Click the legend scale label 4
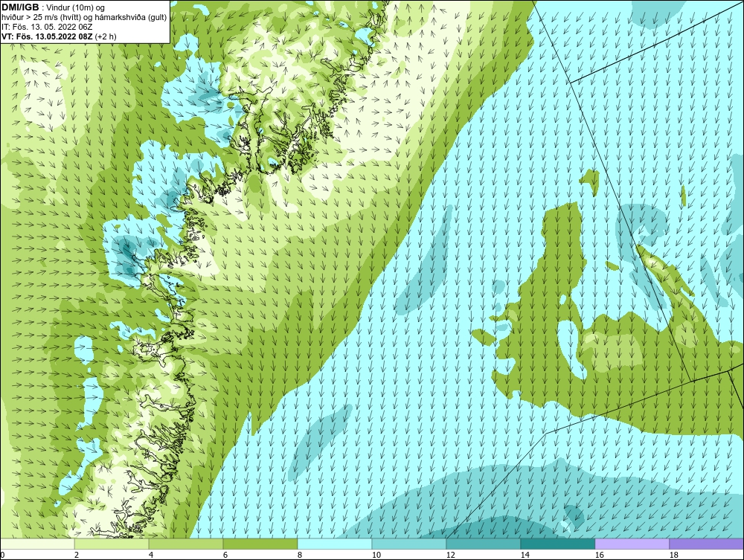The width and height of the screenshot is (744, 560). click(x=151, y=555)
